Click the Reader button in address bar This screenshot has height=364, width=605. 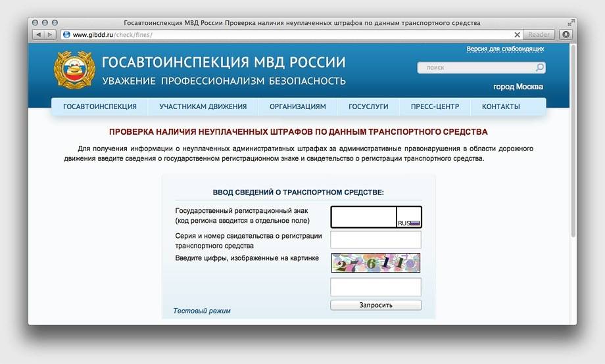tap(539, 35)
